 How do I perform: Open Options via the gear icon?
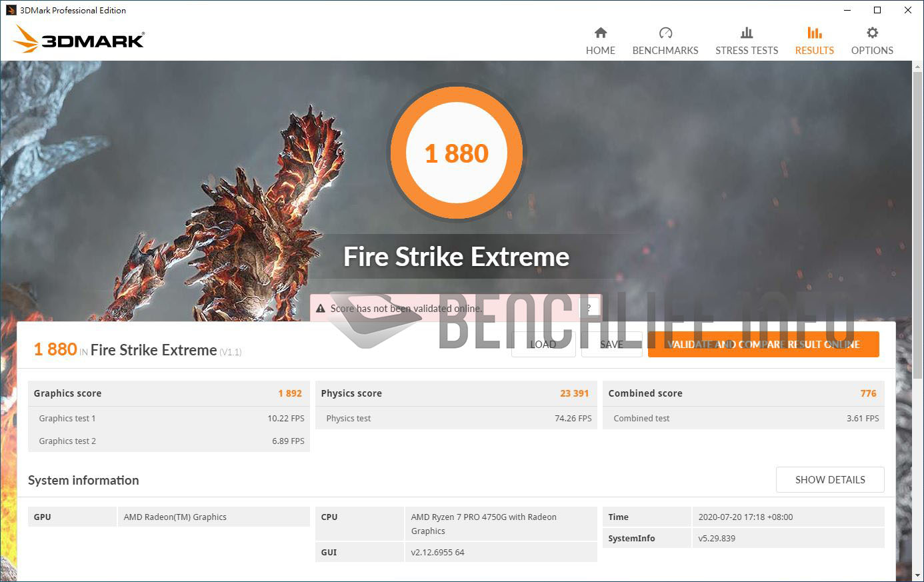[x=871, y=31]
